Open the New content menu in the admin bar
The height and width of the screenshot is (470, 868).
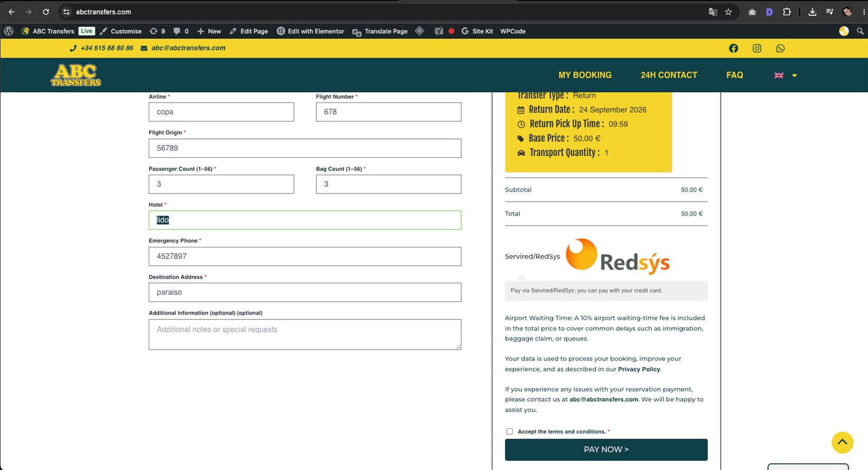coord(209,31)
